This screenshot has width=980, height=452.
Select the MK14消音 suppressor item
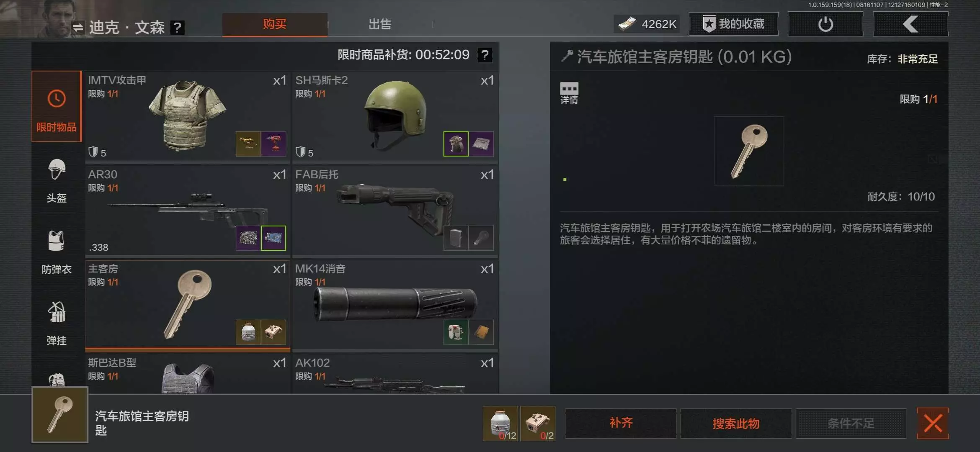click(395, 305)
